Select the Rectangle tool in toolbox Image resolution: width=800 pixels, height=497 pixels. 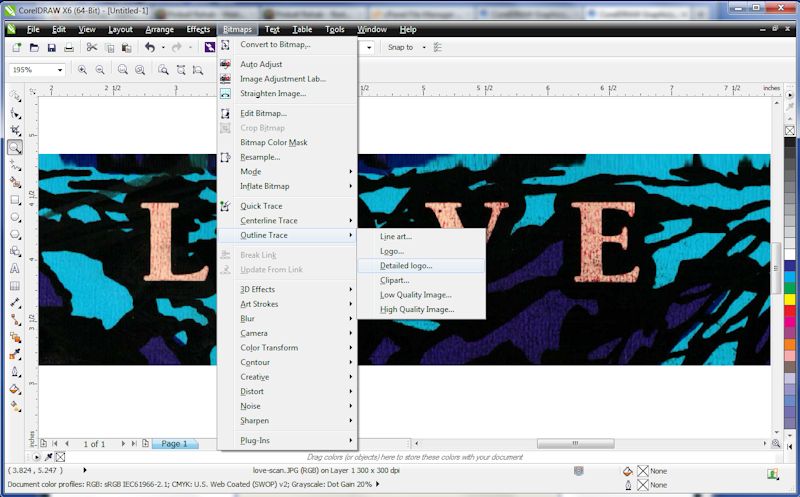[15, 199]
